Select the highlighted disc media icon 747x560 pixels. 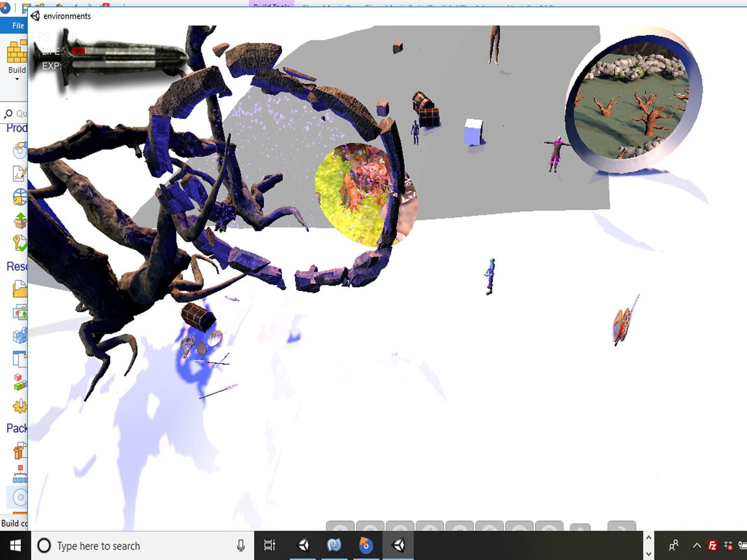click(19, 497)
